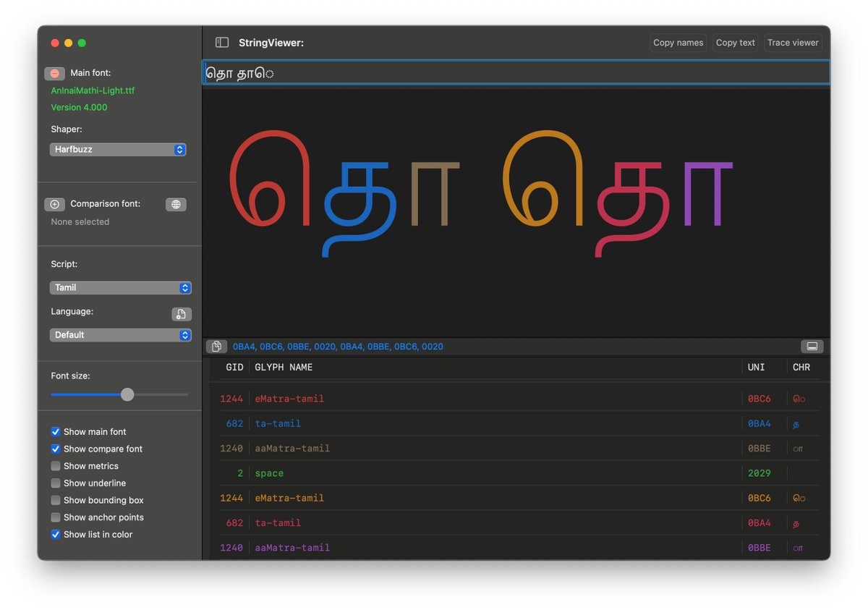Click the UNI column header
The height and width of the screenshot is (610, 868).
[x=756, y=368]
